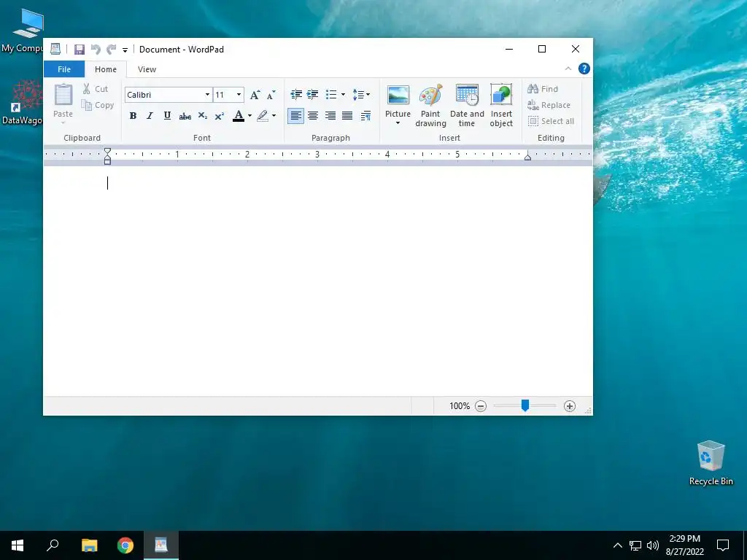
Task: Switch to the Home ribbon tab
Action: pyautogui.click(x=106, y=69)
